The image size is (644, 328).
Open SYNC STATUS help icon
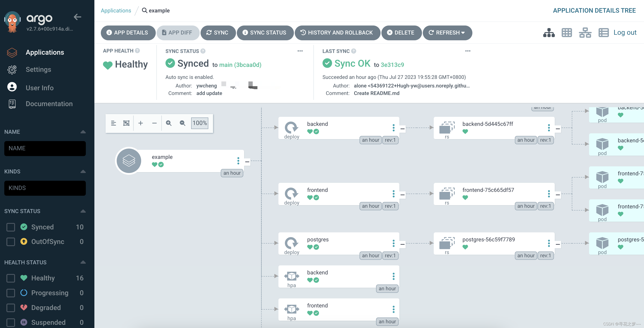click(203, 51)
